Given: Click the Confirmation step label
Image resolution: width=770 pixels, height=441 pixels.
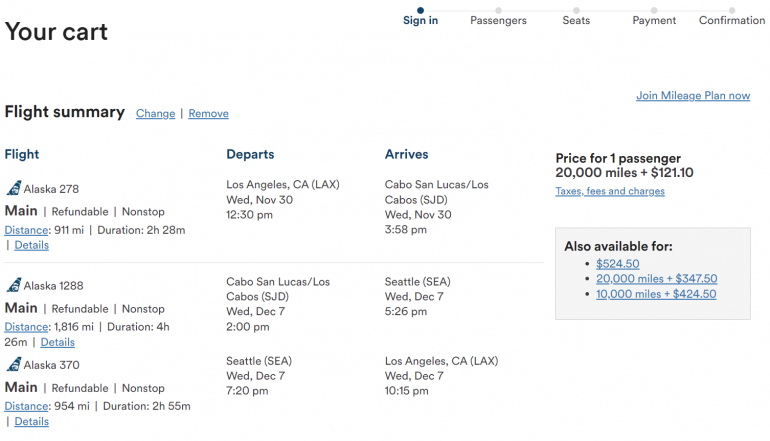Looking at the screenshot, I should 732,20.
